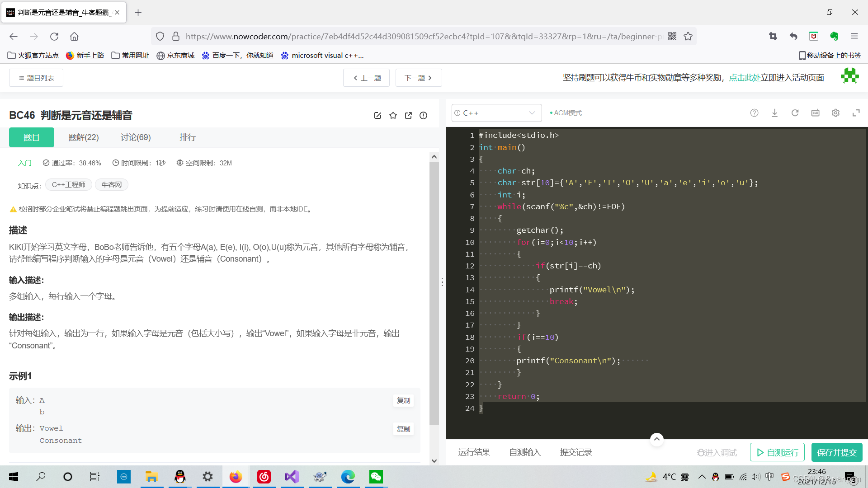Switch to the 排行 tab

tap(187, 137)
